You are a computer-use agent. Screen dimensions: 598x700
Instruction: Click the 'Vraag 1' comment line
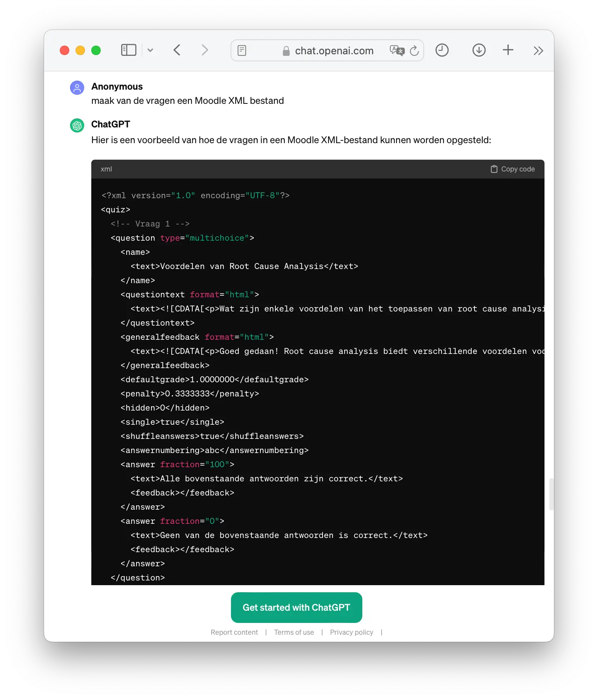pos(150,224)
